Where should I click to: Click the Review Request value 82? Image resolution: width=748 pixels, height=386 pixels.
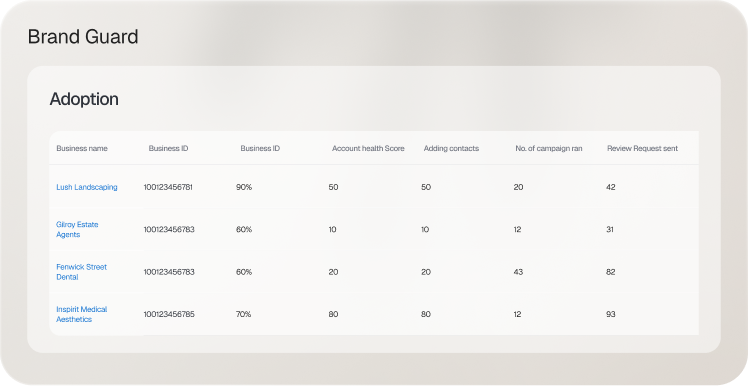point(611,272)
